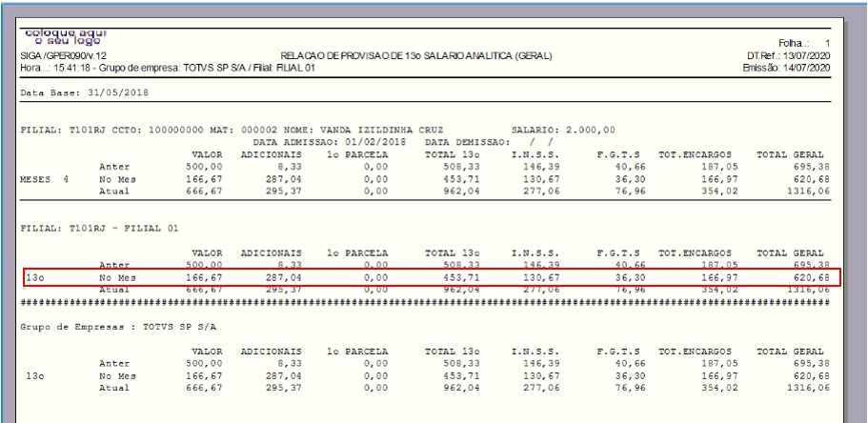Select Grupo de Empresas Anter ADICIONAIS "8,33"
Screen dimensions: 868x423
(x=290, y=364)
